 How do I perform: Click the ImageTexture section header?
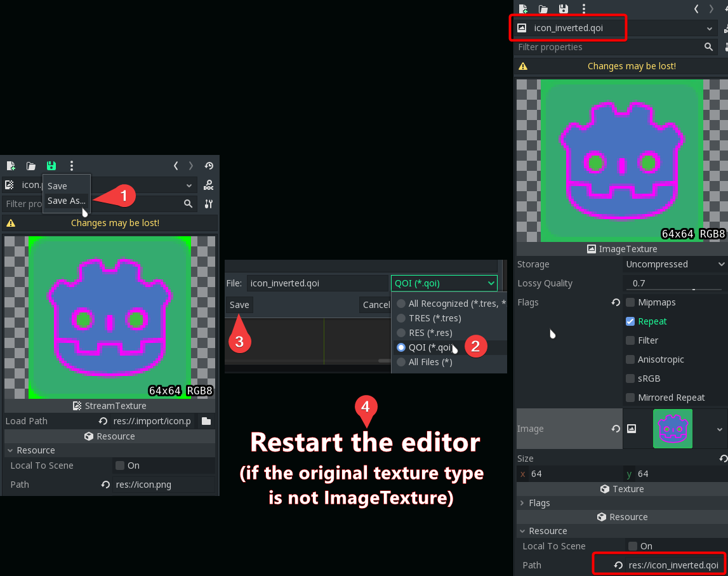coord(622,249)
